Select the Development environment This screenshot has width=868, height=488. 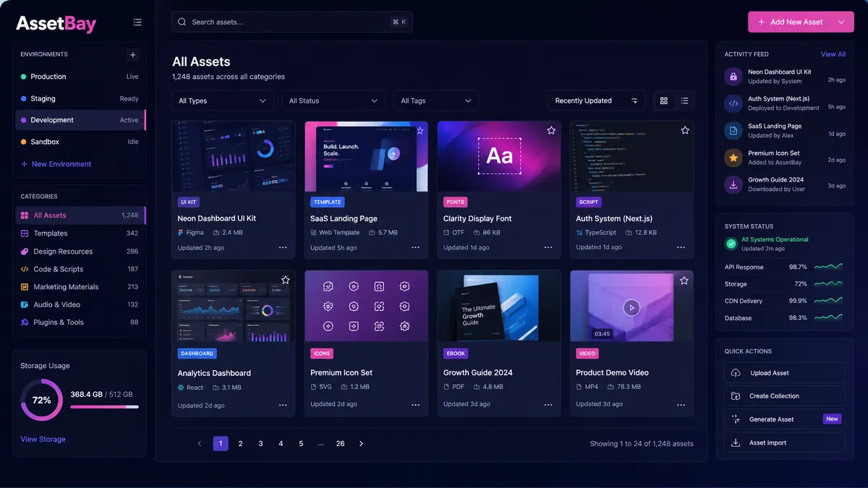[80, 120]
